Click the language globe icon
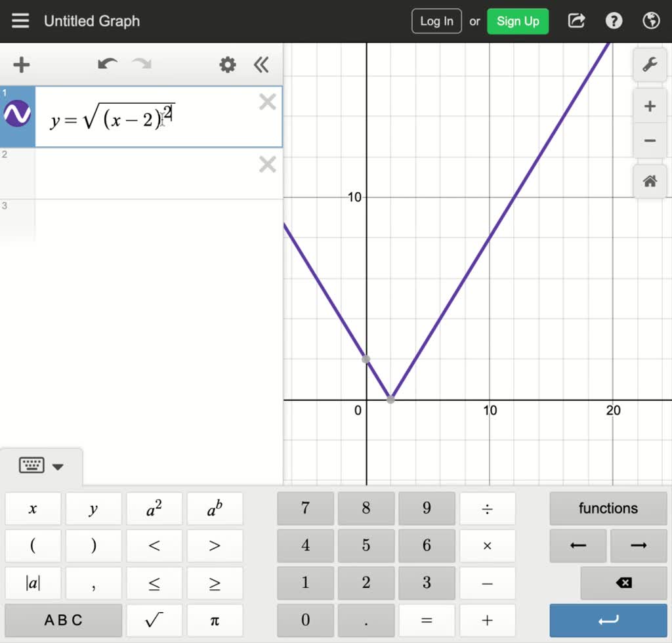Viewport: 672px width, 643px height. (x=650, y=20)
